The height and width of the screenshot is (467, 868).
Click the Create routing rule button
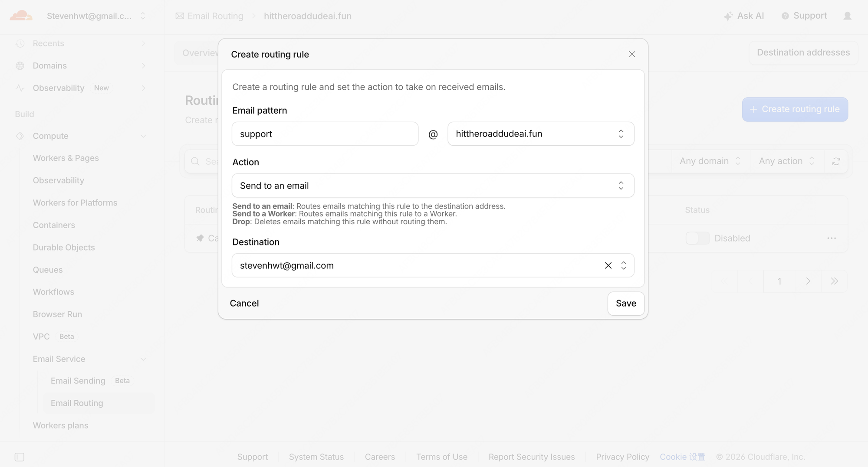point(795,109)
